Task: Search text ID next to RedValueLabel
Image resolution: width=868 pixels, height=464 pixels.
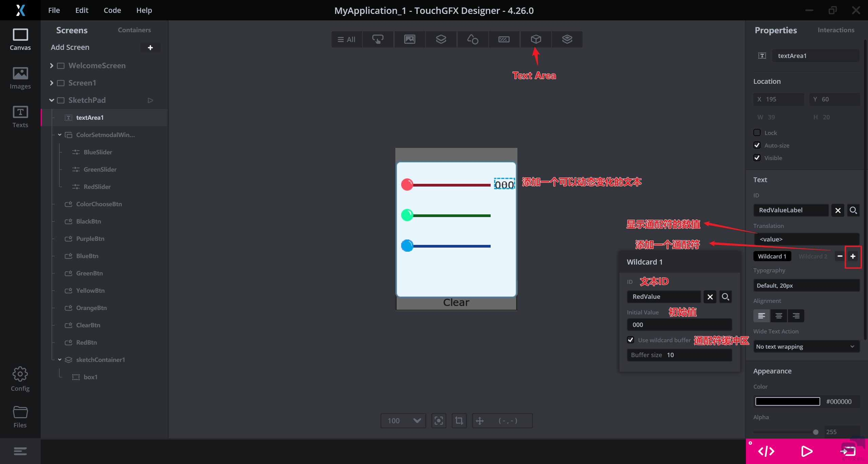Action: coord(853,210)
